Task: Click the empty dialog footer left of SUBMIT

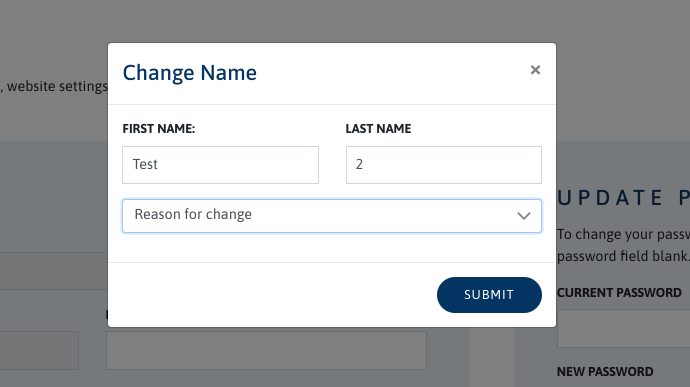Action: click(x=273, y=295)
